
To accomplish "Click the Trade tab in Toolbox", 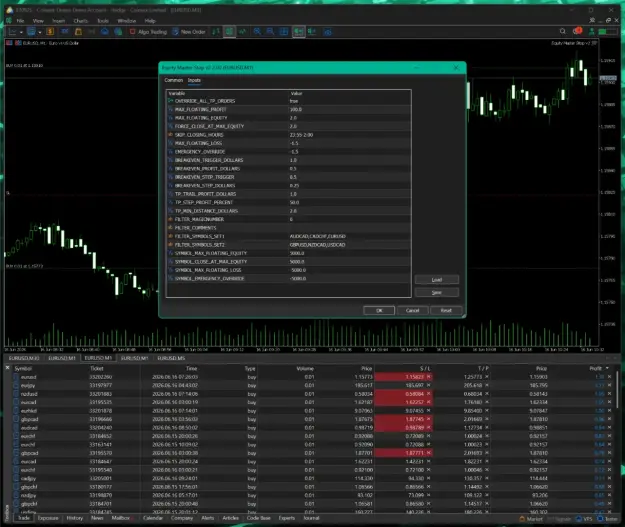I will coord(24,518).
